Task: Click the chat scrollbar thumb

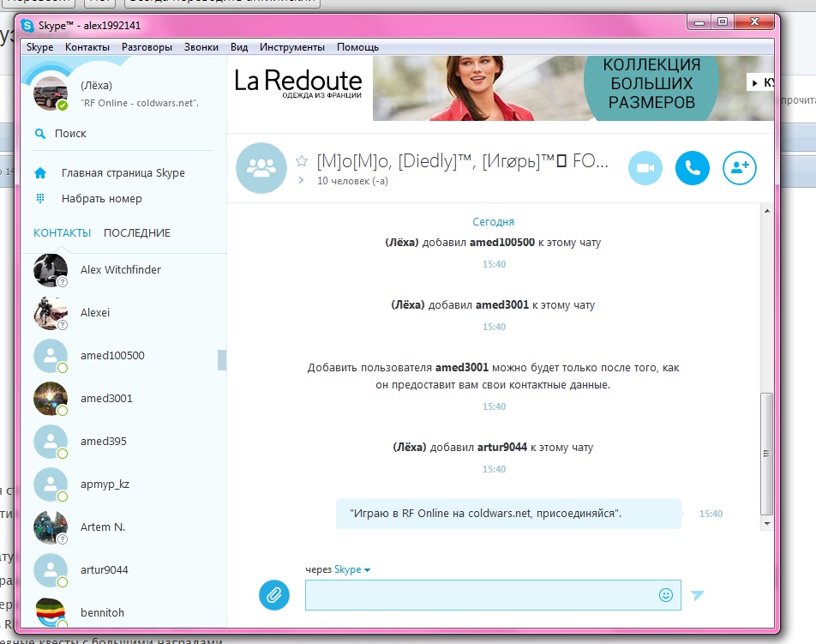Action: 766,453
